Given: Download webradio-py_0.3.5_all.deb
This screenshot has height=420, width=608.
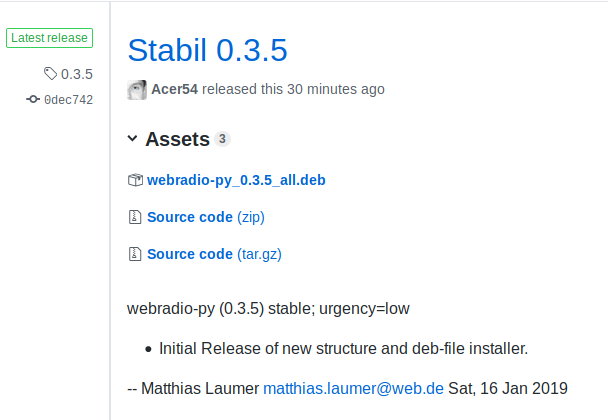Looking at the screenshot, I should pos(236,180).
